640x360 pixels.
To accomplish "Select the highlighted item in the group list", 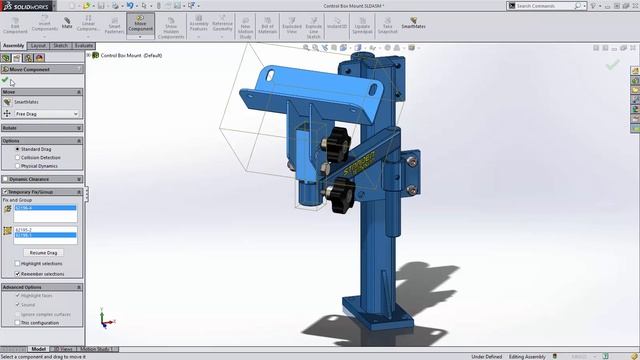I will point(45,235).
